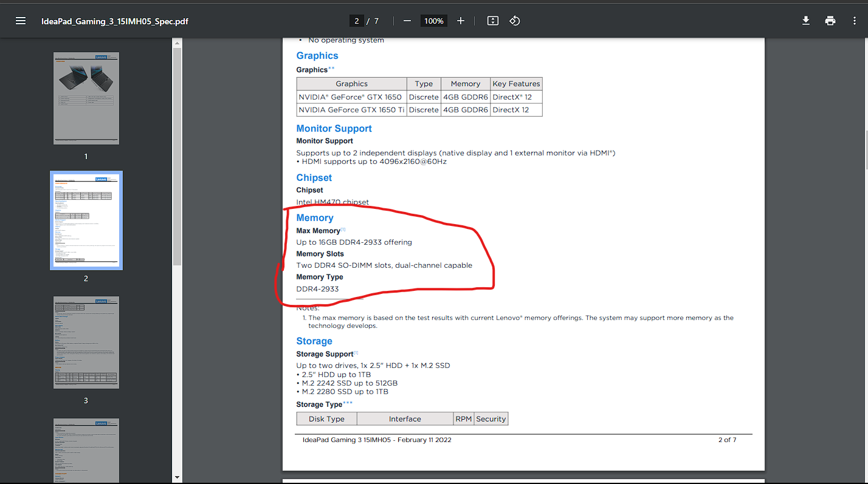Click the Interface column header
Screen dimensions: 868x484
pos(405,419)
